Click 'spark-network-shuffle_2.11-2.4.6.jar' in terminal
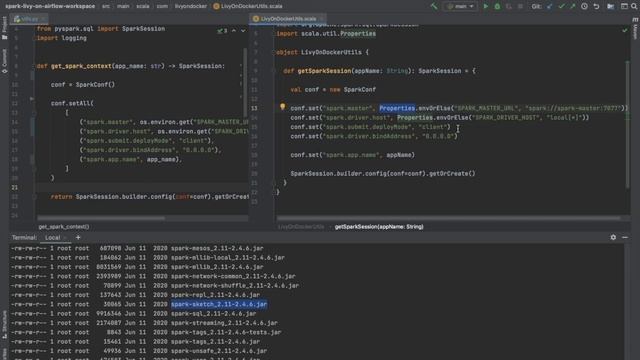 (x=235, y=286)
